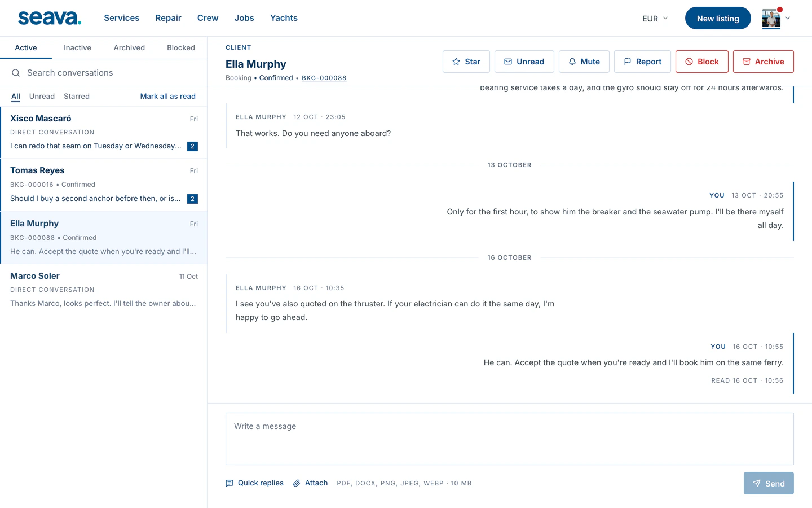Click Ella Murphy heading in chat header
The image size is (812, 508).
[x=256, y=64]
